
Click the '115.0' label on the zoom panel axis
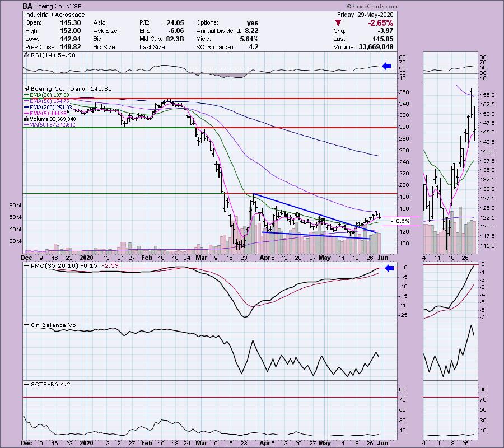click(488, 246)
